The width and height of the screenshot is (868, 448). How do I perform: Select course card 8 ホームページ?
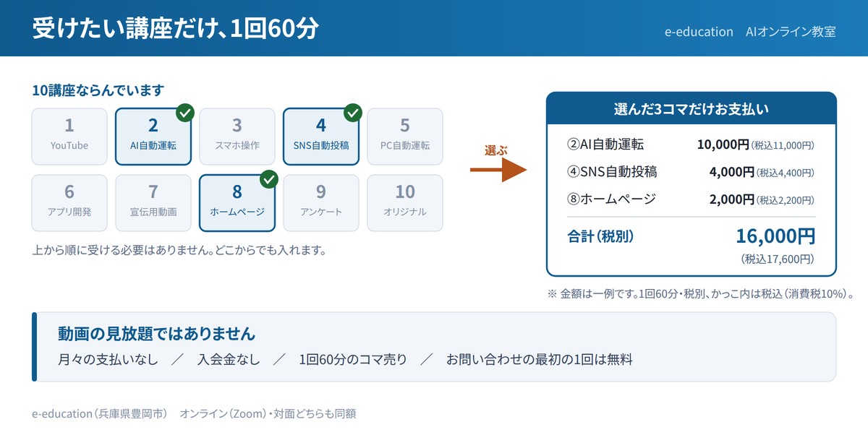coord(237,203)
